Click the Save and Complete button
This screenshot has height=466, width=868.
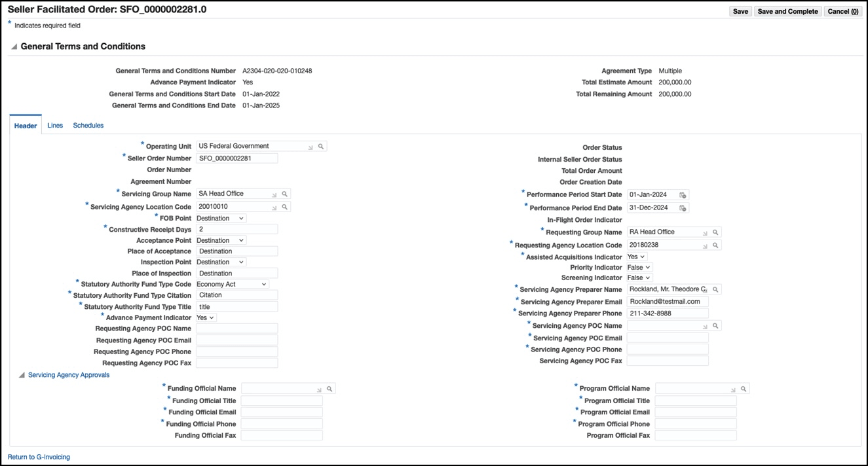(787, 11)
